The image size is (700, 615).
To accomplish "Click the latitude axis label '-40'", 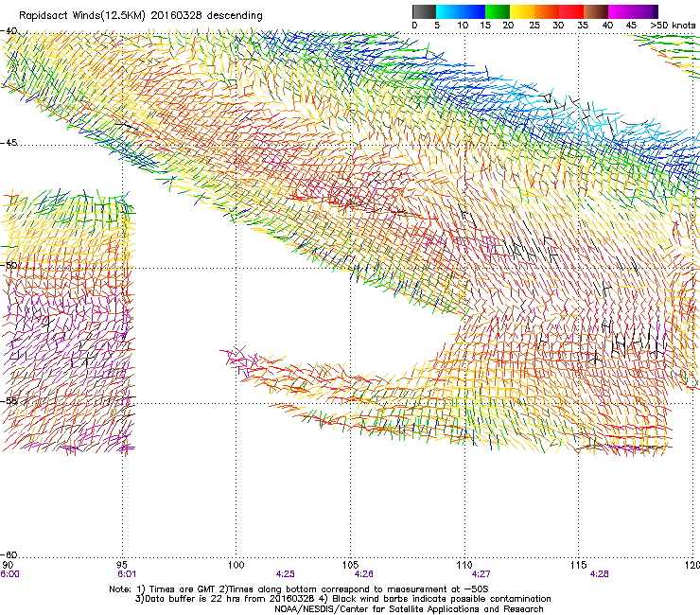I will click(9, 31).
